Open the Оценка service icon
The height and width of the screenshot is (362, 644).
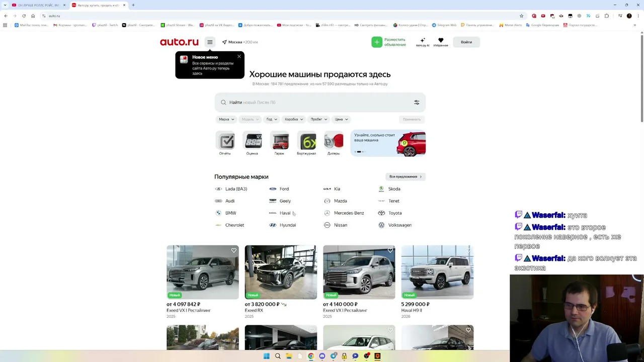coord(252,143)
